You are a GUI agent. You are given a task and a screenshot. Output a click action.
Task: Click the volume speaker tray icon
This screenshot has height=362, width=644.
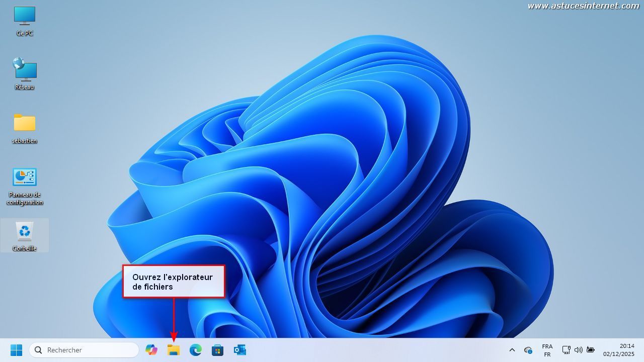(x=578, y=350)
